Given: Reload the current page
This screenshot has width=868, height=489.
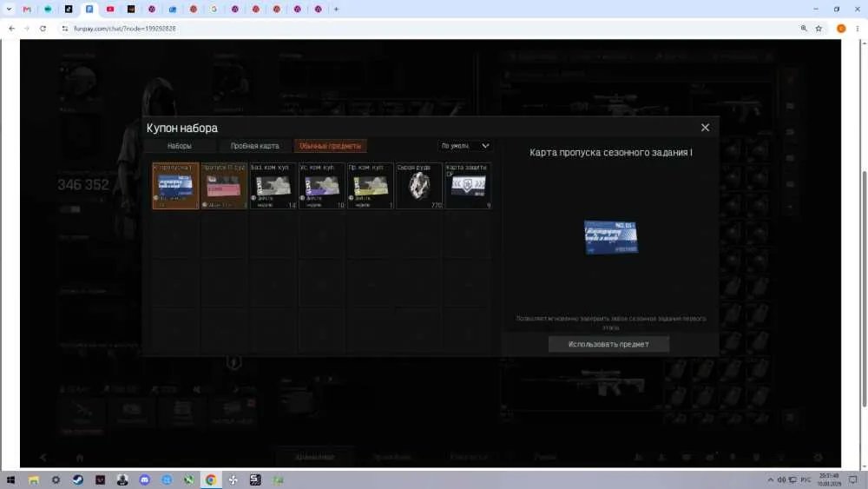Looking at the screenshot, I should [43, 29].
